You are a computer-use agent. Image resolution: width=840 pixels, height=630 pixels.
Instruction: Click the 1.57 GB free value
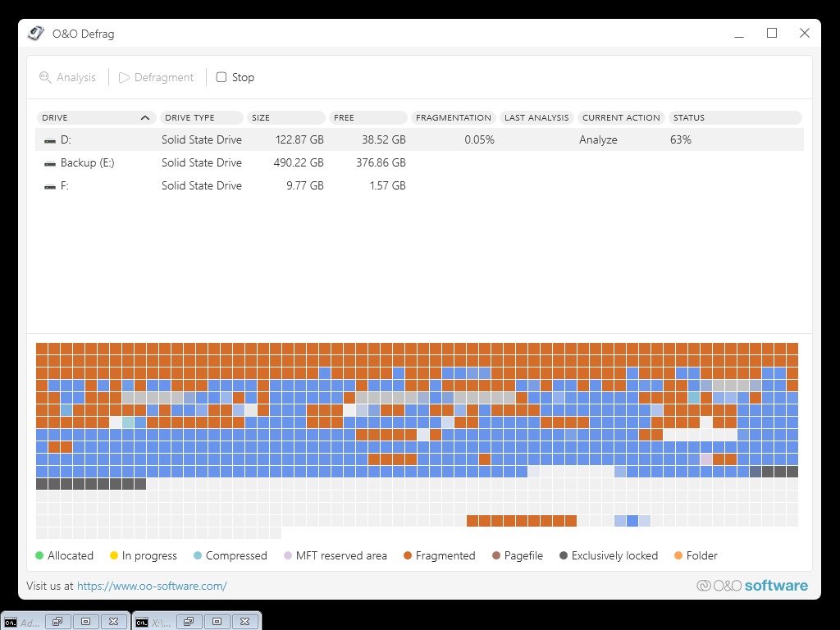coord(387,186)
